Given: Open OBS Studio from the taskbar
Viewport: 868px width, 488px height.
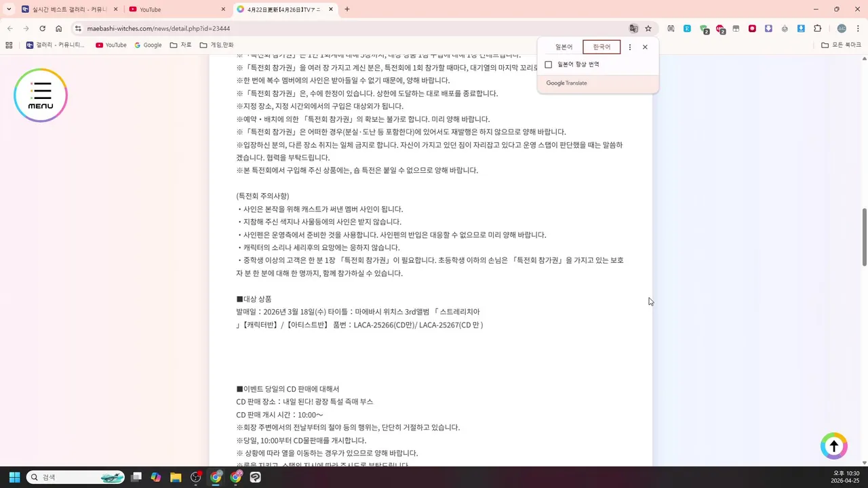Looking at the screenshot, I should pyautogui.click(x=196, y=477).
